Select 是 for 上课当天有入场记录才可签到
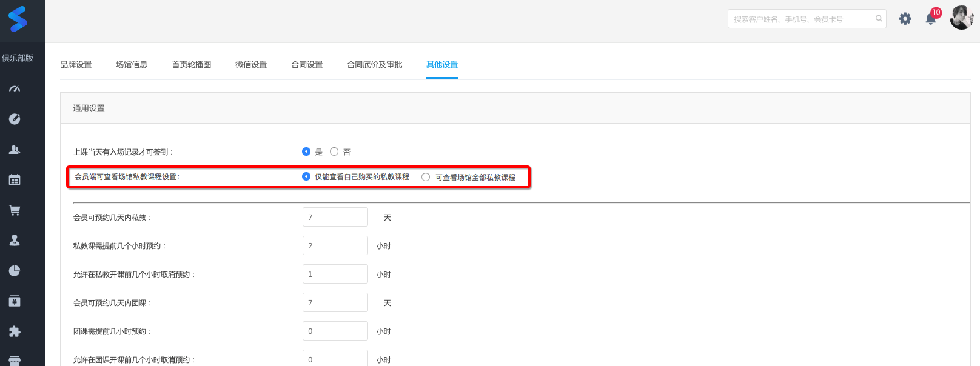980x366 pixels. click(306, 151)
